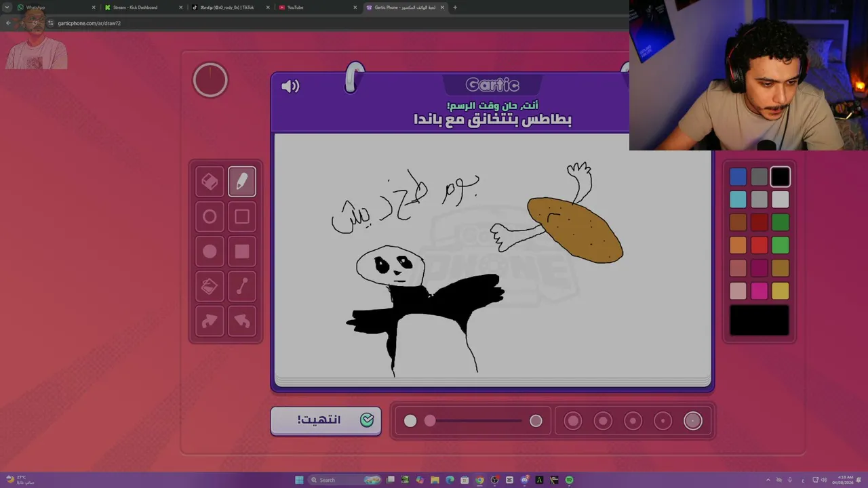Undo the last drawing stroke
The height and width of the screenshot is (488, 868).
tap(242, 322)
